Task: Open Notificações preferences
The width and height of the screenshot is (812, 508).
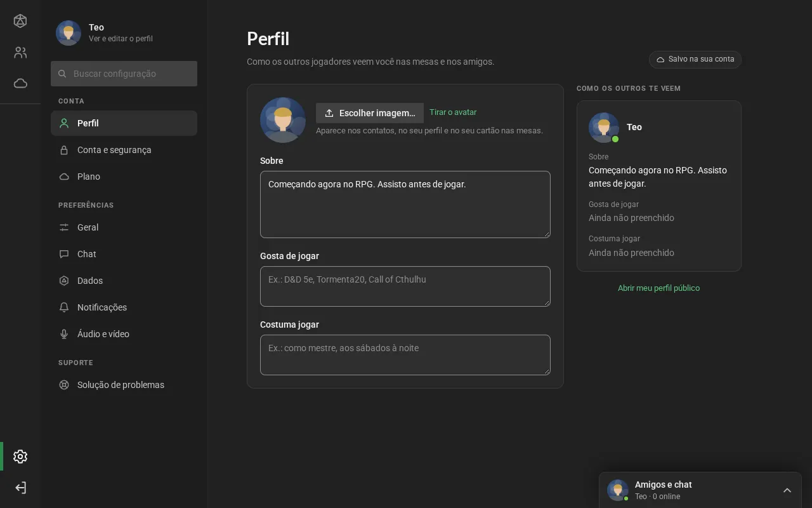Action: (124, 307)
